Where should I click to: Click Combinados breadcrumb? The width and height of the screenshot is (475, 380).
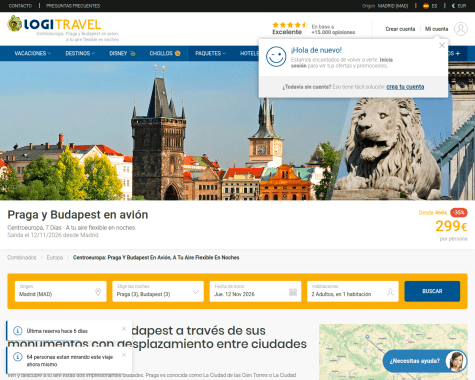[22, 257]
